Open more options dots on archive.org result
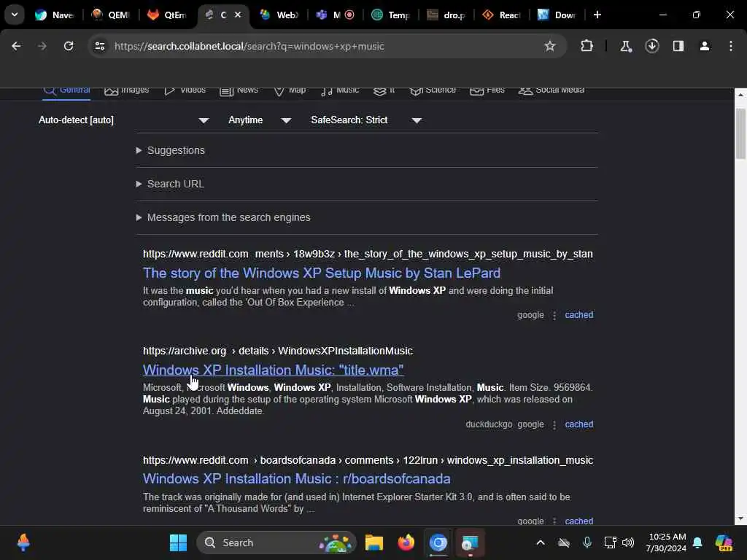 (x=554, y=425)
